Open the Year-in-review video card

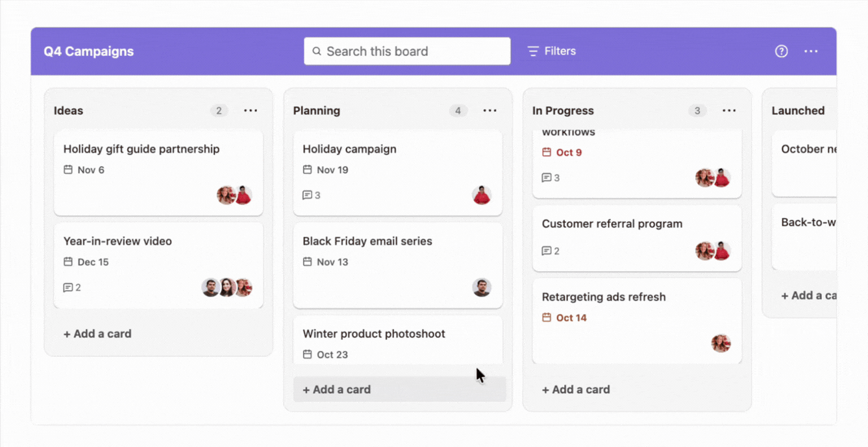[158, 265]
